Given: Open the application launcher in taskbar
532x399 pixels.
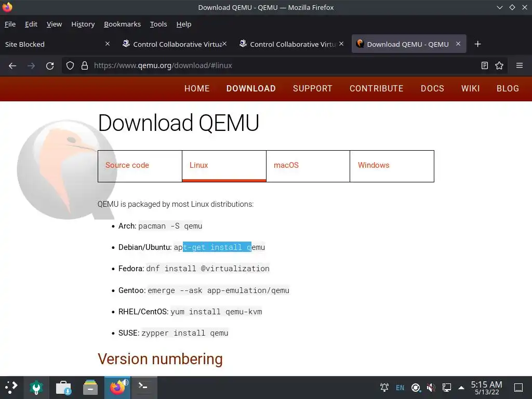Looking at the screenshot, I should pos(11,387).
